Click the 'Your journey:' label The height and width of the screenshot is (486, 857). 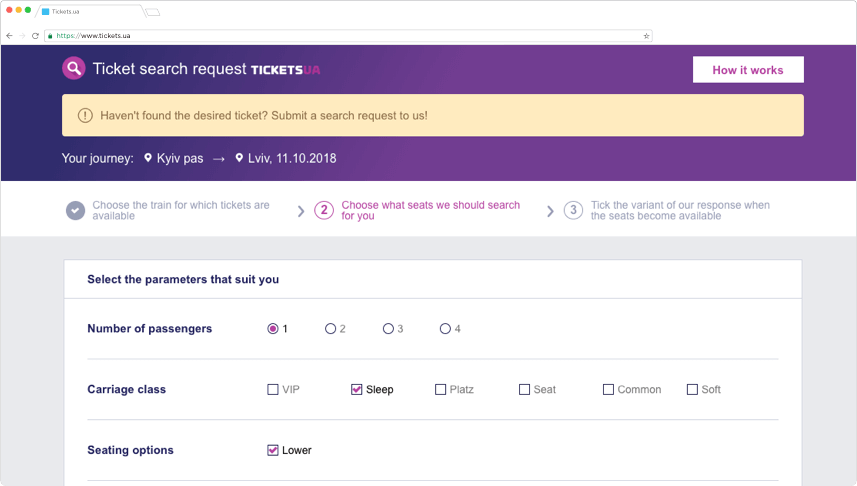pyautogui.click(x=98, y=159)
